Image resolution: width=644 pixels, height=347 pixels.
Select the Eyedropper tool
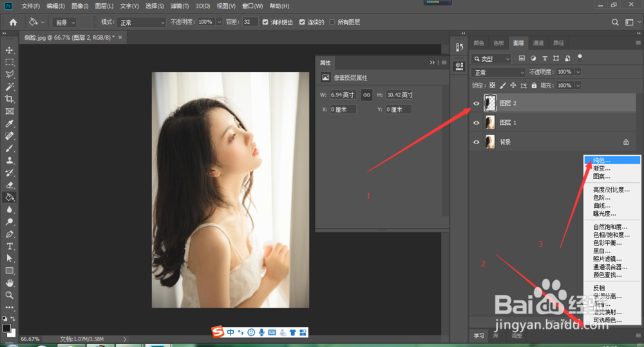pos(9,124)
